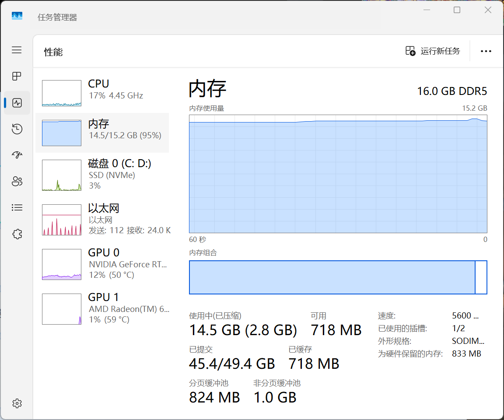Open the App history page icon
This screenshot has height=420, width=504.
tap(17, 129)
